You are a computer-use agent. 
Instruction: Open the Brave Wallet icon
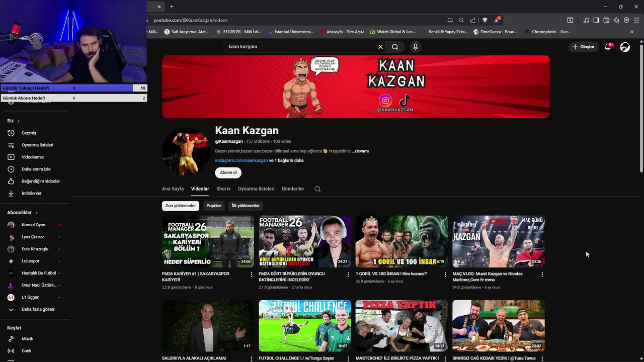pos(606,20)
